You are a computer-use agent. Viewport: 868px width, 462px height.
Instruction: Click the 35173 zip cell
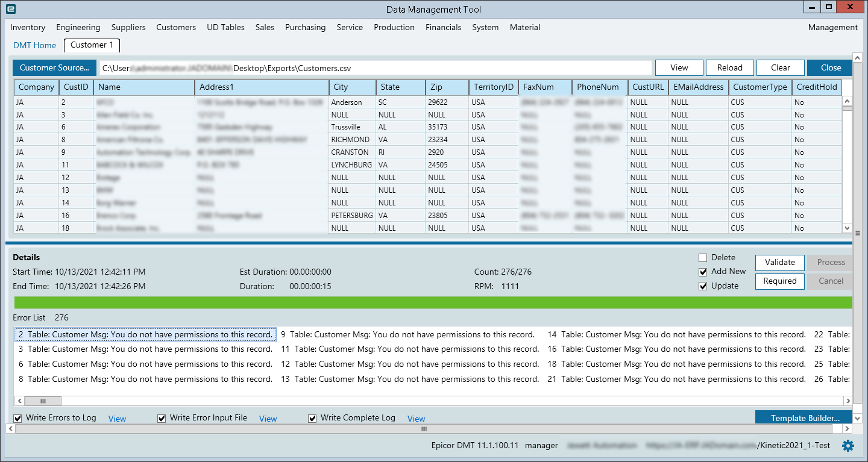[x=446, y=127]
